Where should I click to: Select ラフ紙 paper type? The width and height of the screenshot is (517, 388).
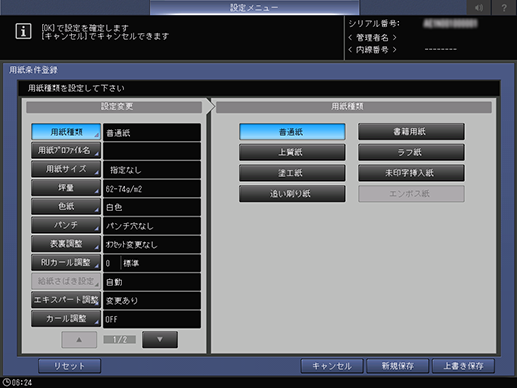click(411, 153)
